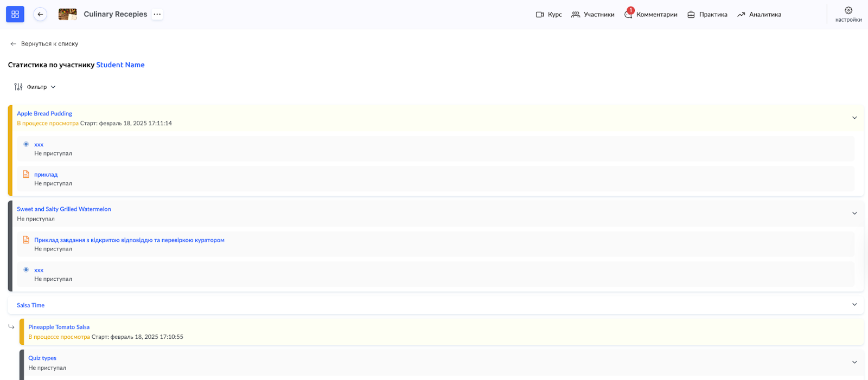Collapse the Apple Bread Pudding section
This screenshot has width=868, height=380.
coord(854,118)
